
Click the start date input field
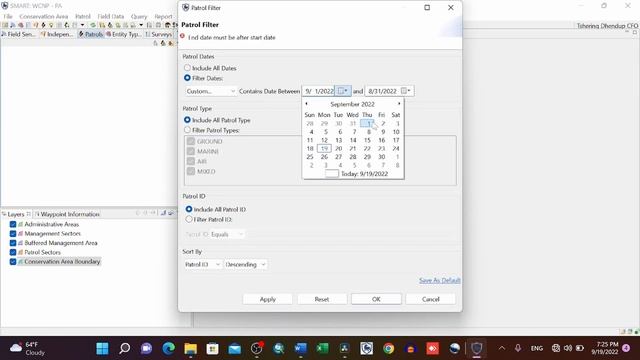[x=319, y=91]
